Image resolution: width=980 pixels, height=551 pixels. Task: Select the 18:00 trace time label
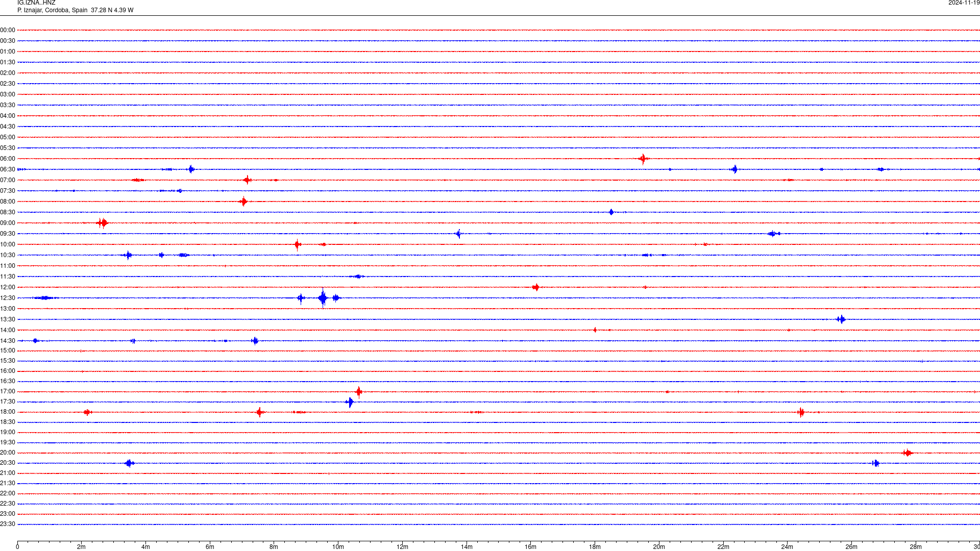tap(8, 412)
